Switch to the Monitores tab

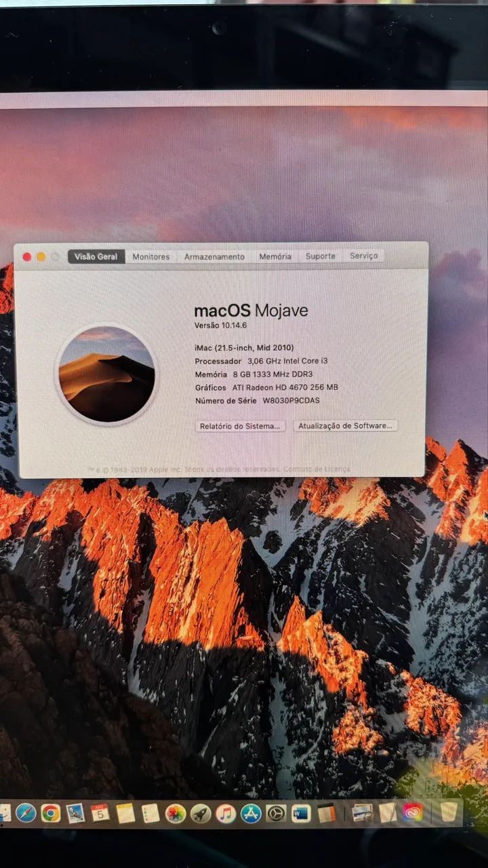(151, 256)
